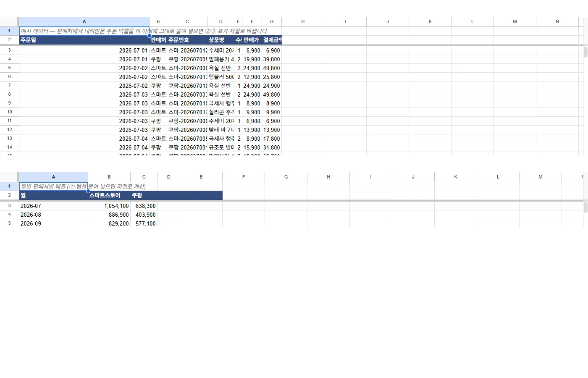Select the 결제금액 header cell
This screenshot has width=588, height=378.
272,40
